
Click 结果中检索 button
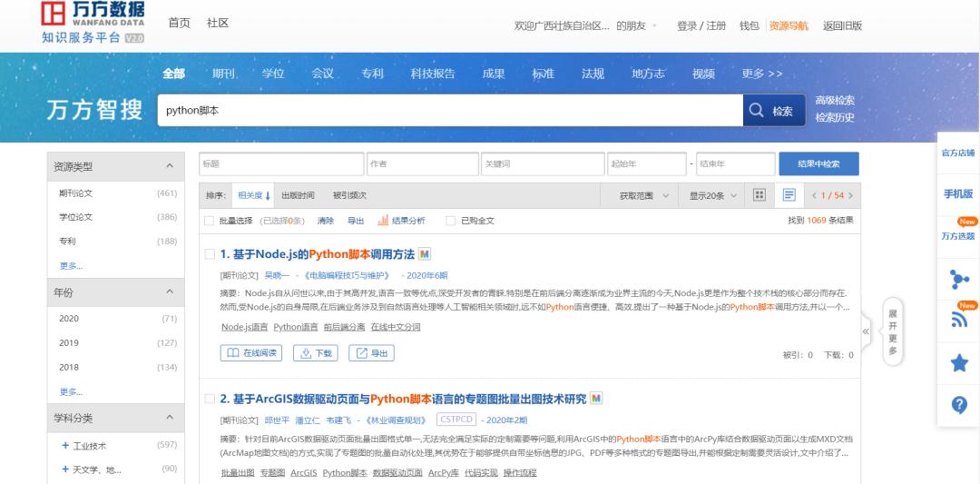[818, 163]
